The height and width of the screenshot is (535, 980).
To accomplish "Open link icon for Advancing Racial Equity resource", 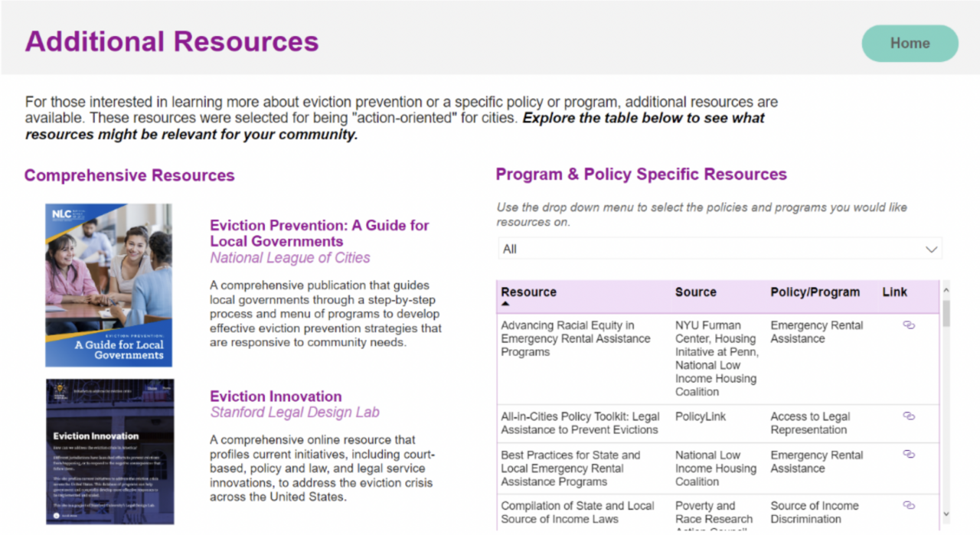I will (x=909, y=325).
